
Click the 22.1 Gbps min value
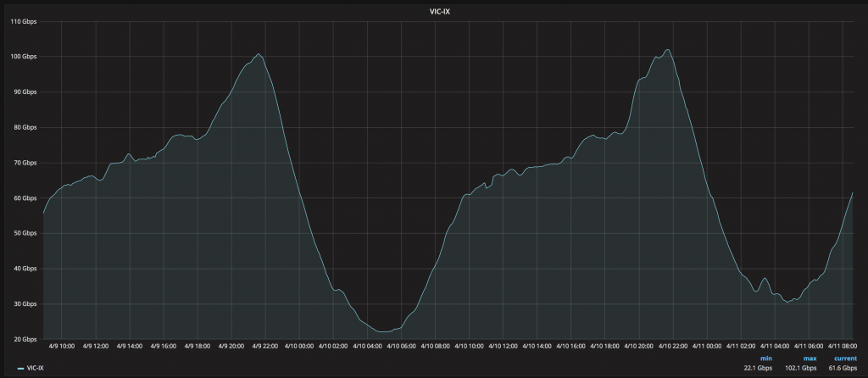pyautogui.click(x=759, y=369)
